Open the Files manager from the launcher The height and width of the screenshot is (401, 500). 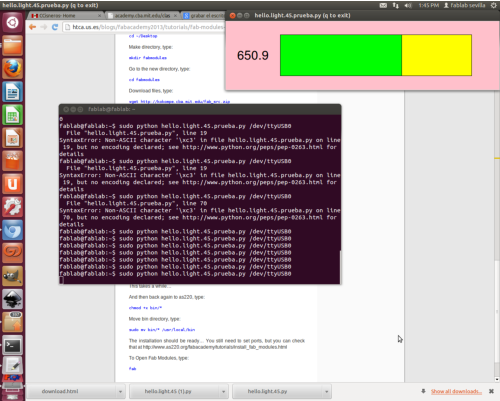(12, 45)
